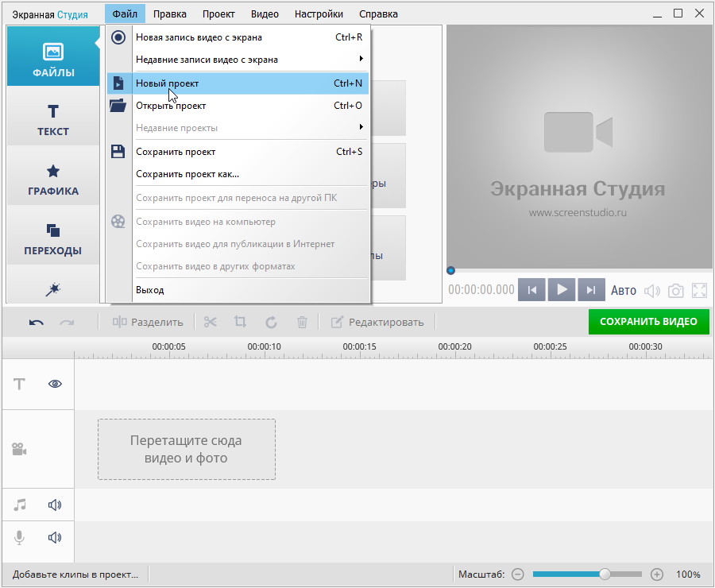
Task: Expand Недавние проекты submenu arrow
Action: 361,127
